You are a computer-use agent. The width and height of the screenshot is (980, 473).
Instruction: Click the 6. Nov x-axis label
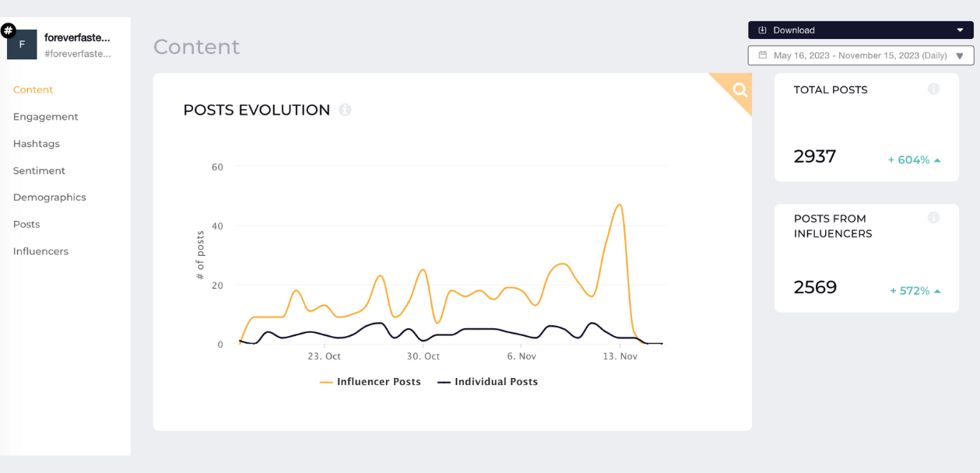click(x=522, y=356)
